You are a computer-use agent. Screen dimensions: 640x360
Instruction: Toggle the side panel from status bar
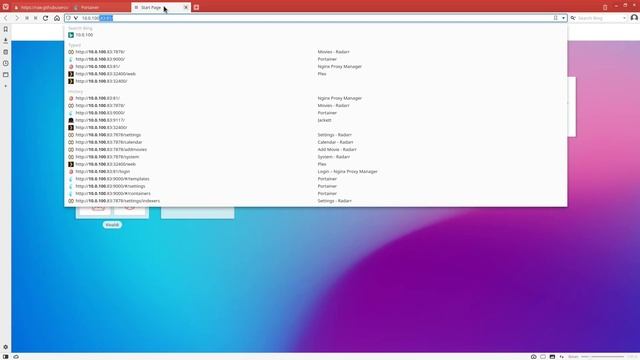[x=6, y=356]
